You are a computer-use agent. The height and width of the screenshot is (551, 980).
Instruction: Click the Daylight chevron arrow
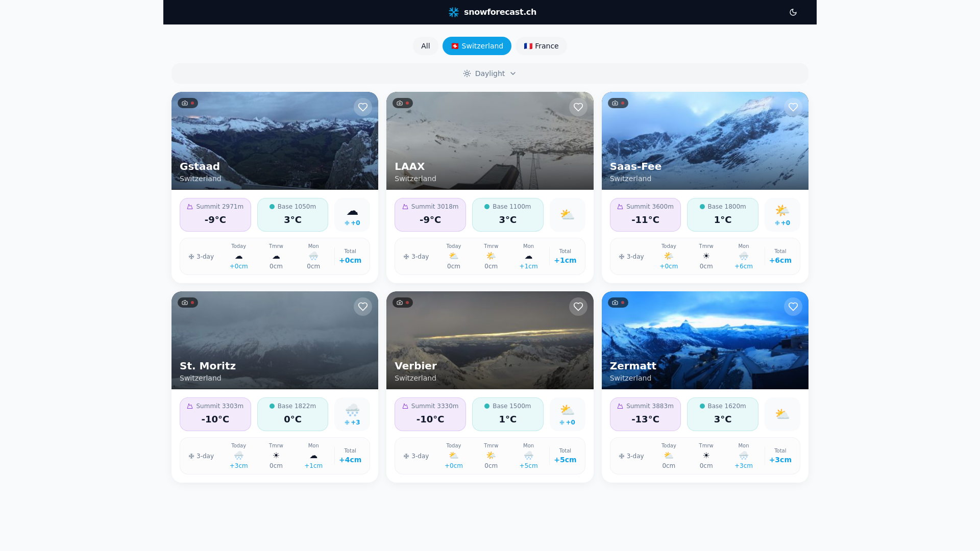coord(513,73)
